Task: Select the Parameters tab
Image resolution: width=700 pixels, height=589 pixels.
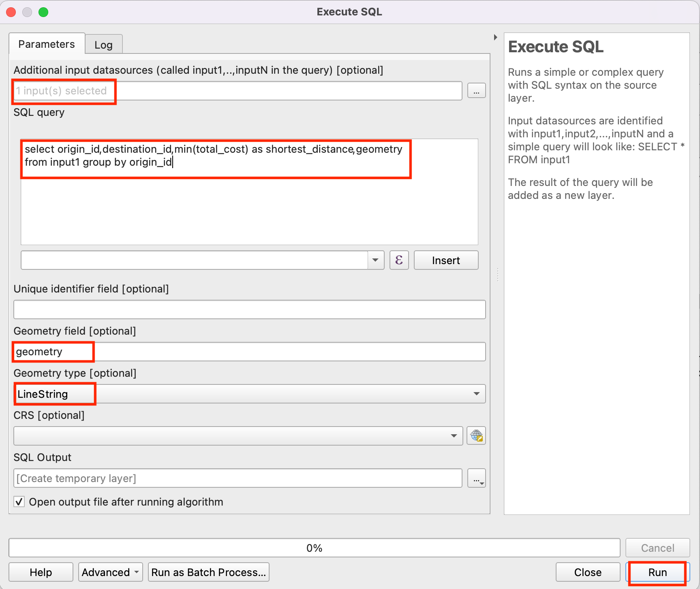Action: [x=47, y=44]
